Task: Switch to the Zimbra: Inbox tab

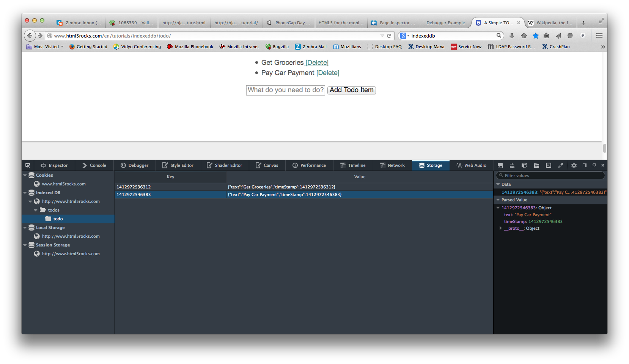Action: click(x=79, y=23)
